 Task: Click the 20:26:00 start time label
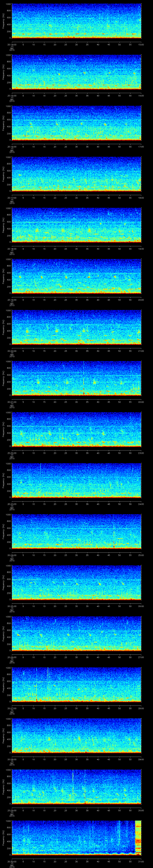tap(12, 657)
